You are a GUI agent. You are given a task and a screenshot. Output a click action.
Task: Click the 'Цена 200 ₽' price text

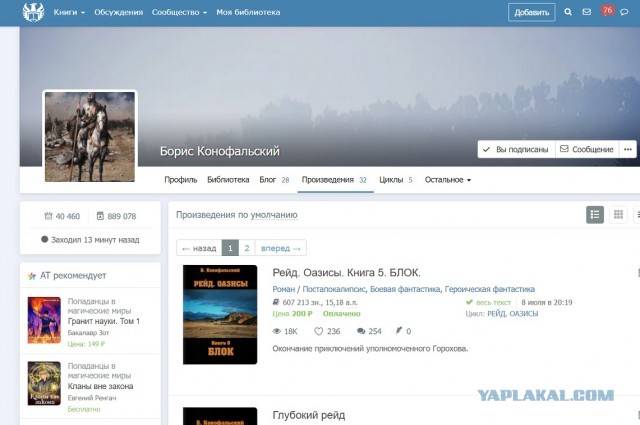click(x=292, y=314)
